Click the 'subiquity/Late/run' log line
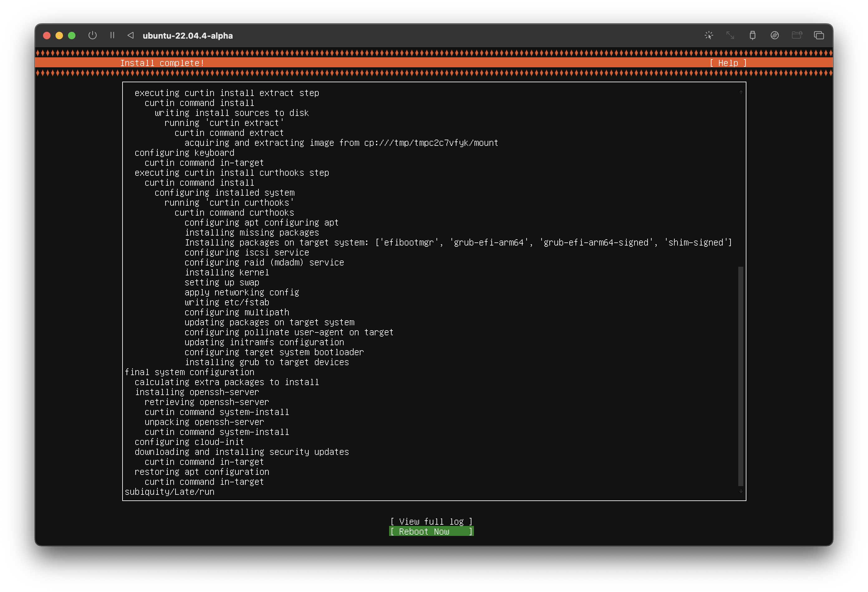868x592 pixels. pos(170,492)
